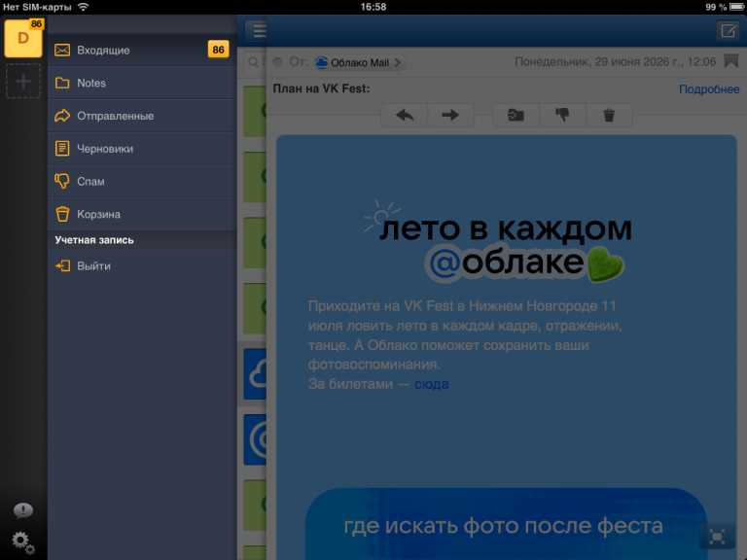This screenshot has height=560, width=747.
Task: Open the Корзина trash folder
Action: [x=142, y=214]
